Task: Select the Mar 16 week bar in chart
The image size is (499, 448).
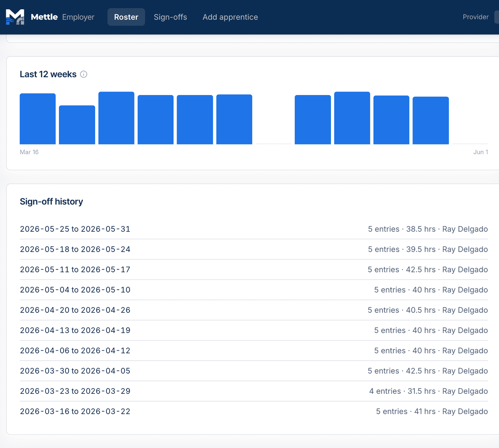Action: (38, 119)
